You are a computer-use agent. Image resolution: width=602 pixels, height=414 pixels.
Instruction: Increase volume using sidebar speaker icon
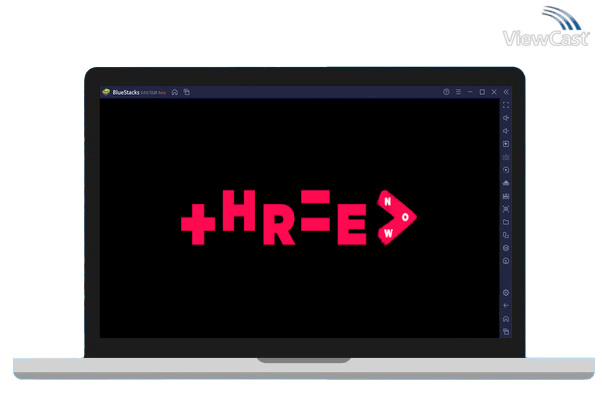[x=506, y=118]
